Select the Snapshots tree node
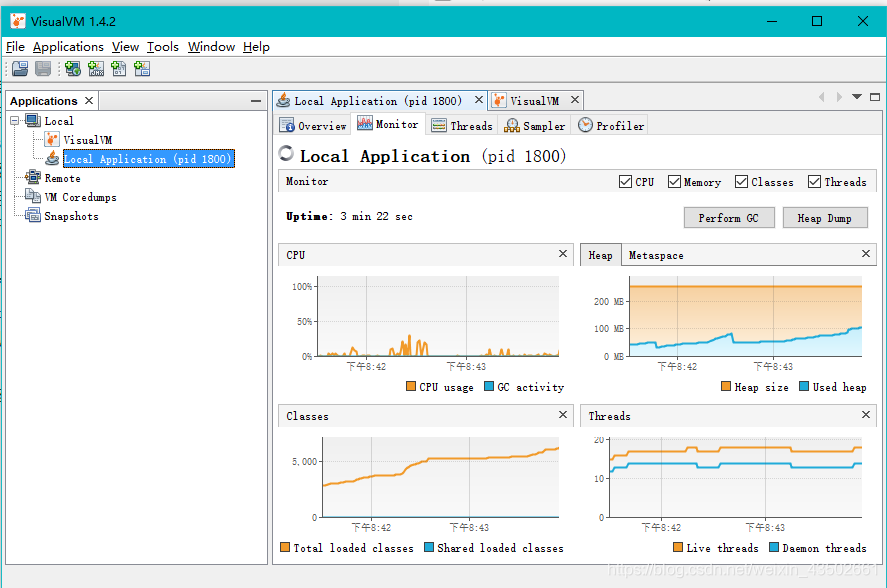 [x=71, y=216]
